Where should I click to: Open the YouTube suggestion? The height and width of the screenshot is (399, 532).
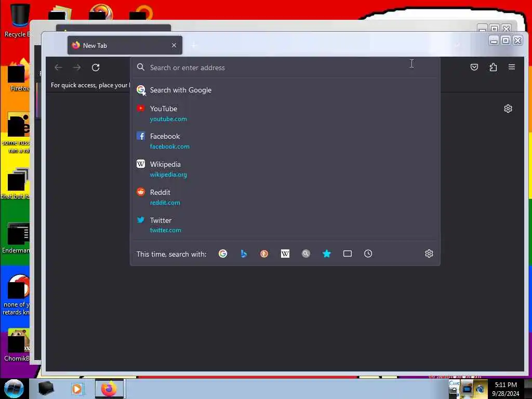point(285,113)
